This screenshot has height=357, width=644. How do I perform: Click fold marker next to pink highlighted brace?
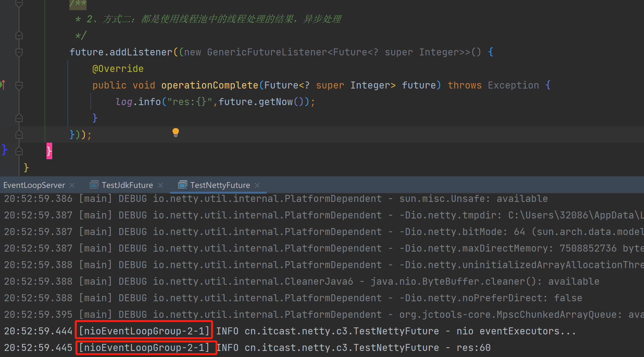click(19, 151)
